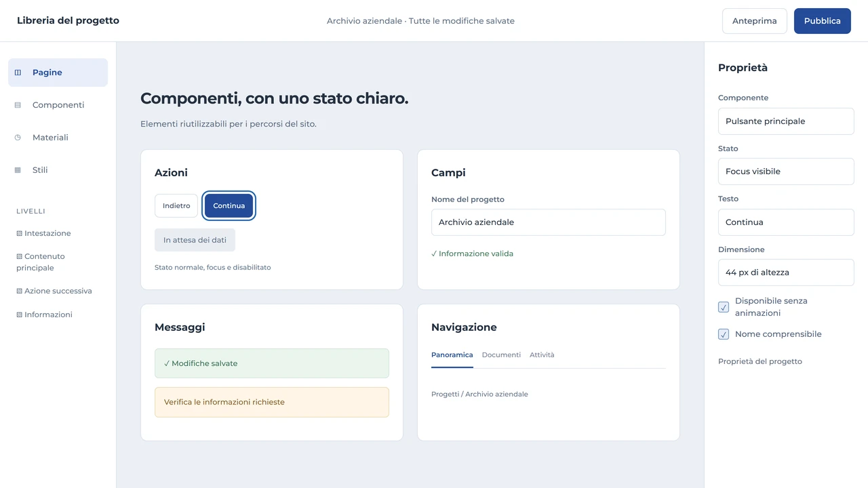Click the Stato field showing Focus visibile
The width and height of the screenshot is (868, 488).
tap(786, 171)
